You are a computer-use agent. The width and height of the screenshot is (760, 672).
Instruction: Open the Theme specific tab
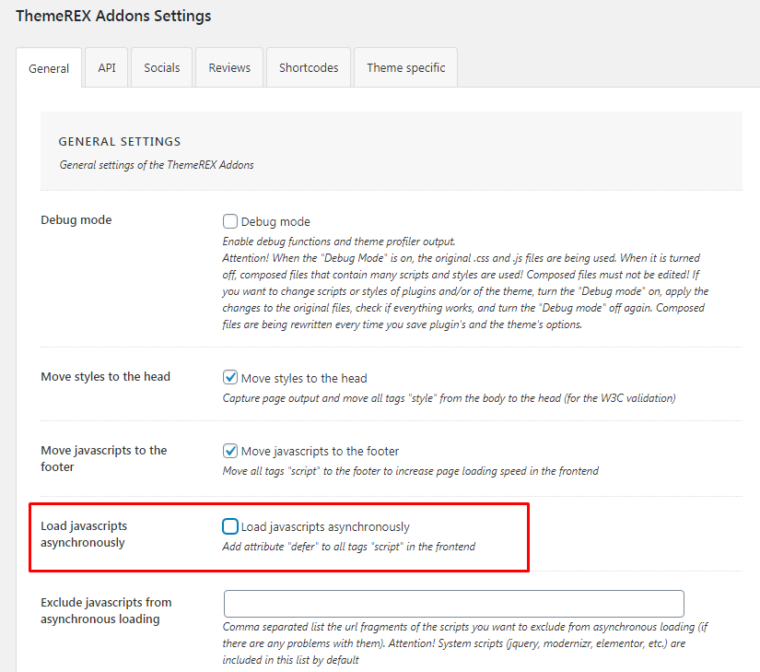tap(405, 68)
